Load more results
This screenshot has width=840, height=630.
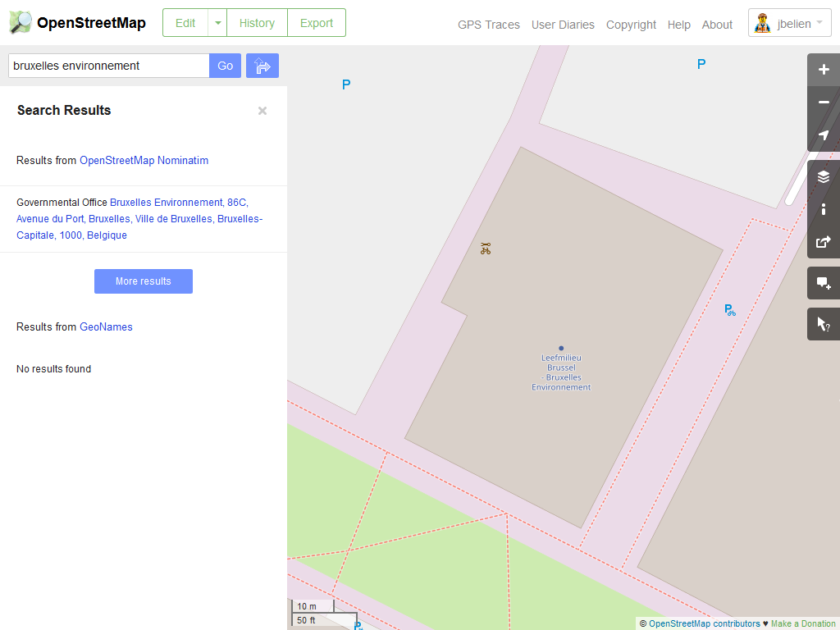tap(144, 281)
